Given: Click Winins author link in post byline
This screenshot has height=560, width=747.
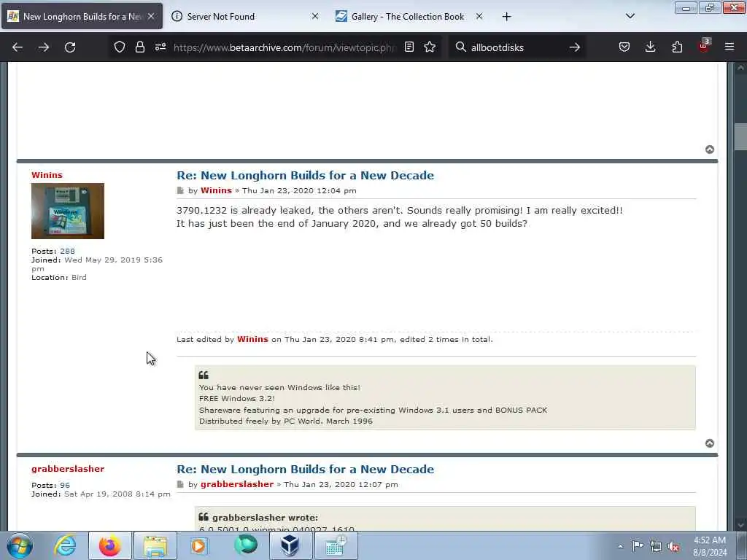Looking at the screenshot, I should point(216,190).
